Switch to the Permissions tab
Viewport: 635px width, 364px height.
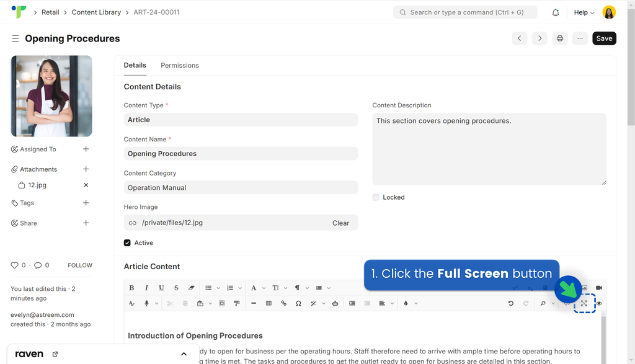(x=180, y=66)
